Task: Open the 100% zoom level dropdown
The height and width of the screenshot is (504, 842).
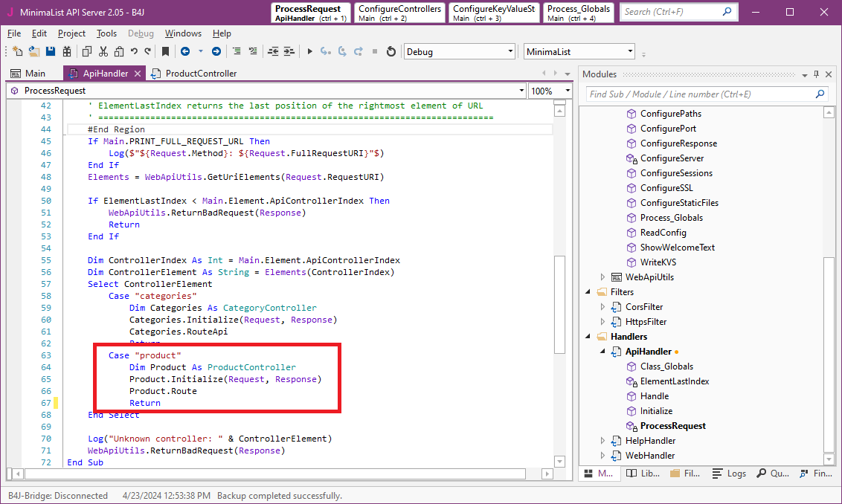Action: click(568, 91)
